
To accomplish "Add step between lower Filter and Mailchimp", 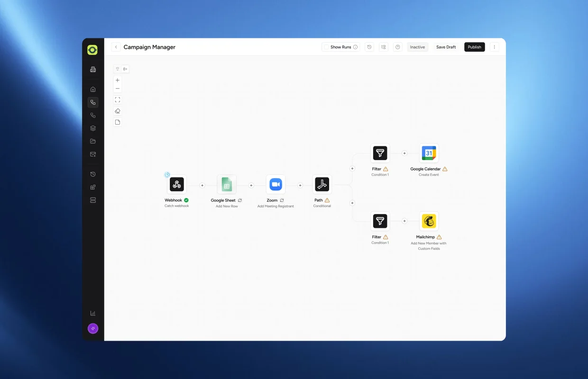I will click(x=404, y=221).
